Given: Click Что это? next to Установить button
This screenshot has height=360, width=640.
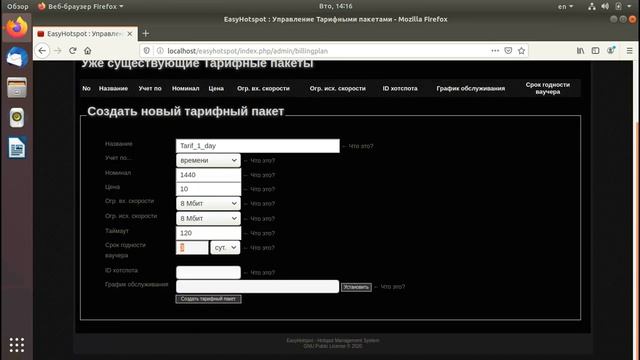Looking at the screenshot, I should [393, 287].
